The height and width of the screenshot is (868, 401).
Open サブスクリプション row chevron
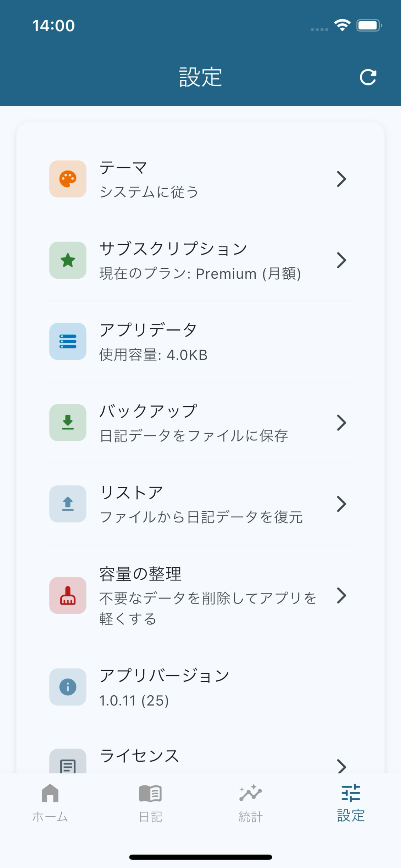pyautogui.click(x=341, y=260)
